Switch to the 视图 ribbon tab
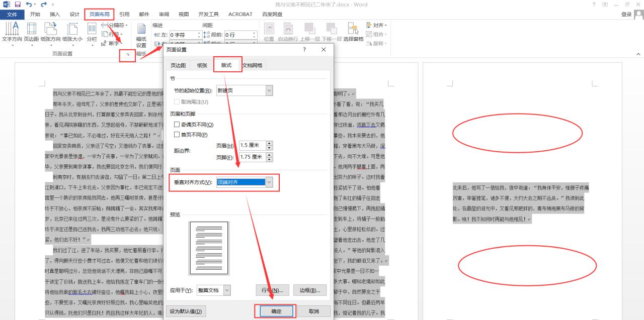Screen dimensions: 644x320 pyautogui.click(x=184, y=14)
